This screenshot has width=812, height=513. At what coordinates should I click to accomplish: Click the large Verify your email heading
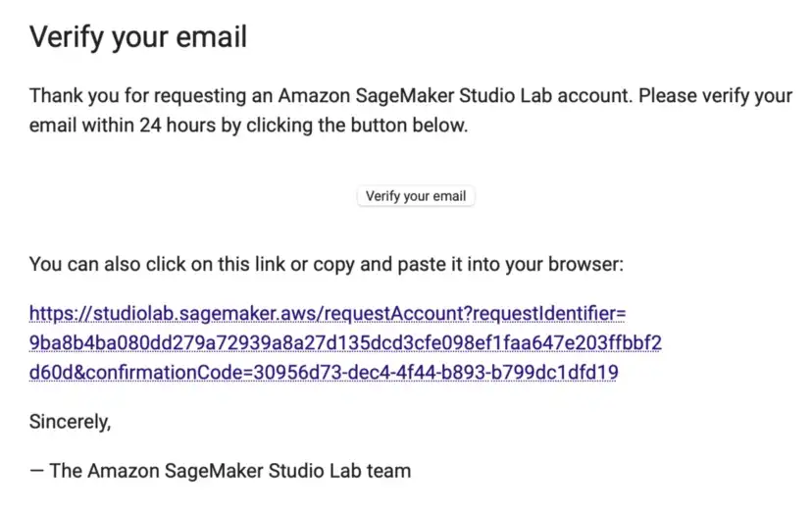pos(138,37)
